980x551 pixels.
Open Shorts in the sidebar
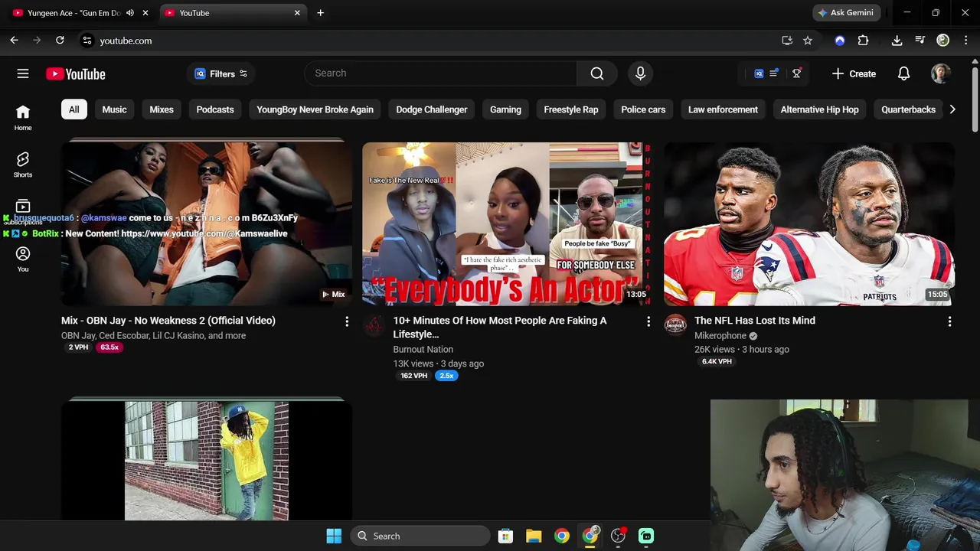click(23, 165)
